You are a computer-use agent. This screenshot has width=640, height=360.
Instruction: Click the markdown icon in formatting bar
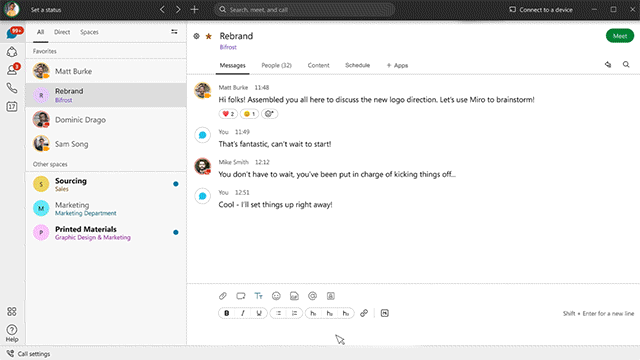coord(384,313)
